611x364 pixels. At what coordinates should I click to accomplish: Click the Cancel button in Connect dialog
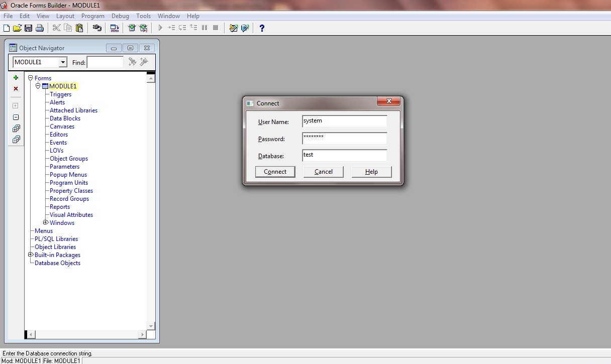pos(324,172)
